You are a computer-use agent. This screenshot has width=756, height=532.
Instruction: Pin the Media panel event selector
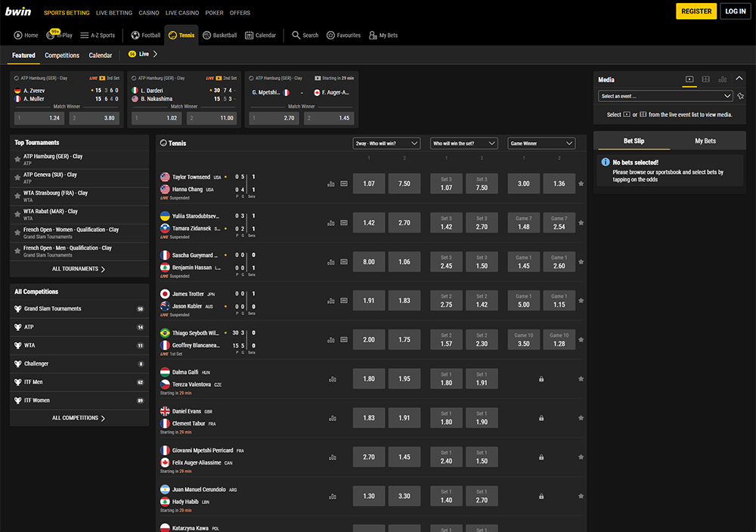pos(741,96)
